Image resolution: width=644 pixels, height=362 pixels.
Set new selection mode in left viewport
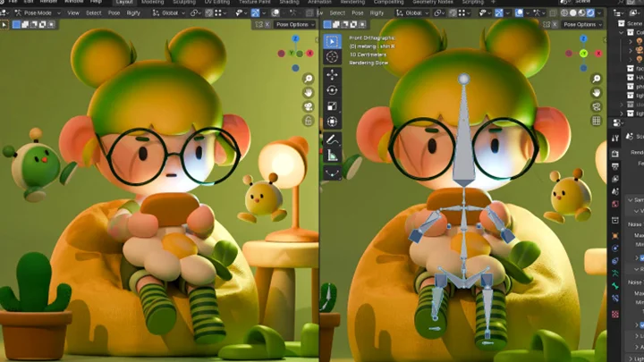pos(16,25)
